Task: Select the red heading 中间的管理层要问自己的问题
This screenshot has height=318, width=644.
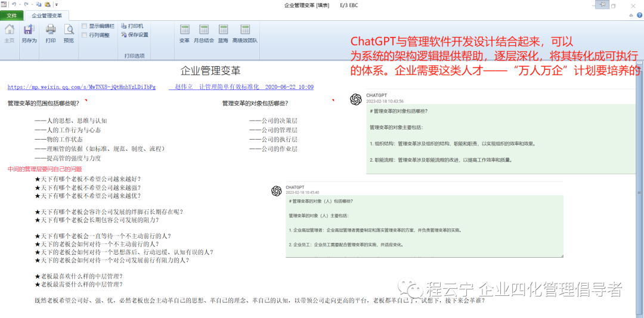Action: coord(45,169)
